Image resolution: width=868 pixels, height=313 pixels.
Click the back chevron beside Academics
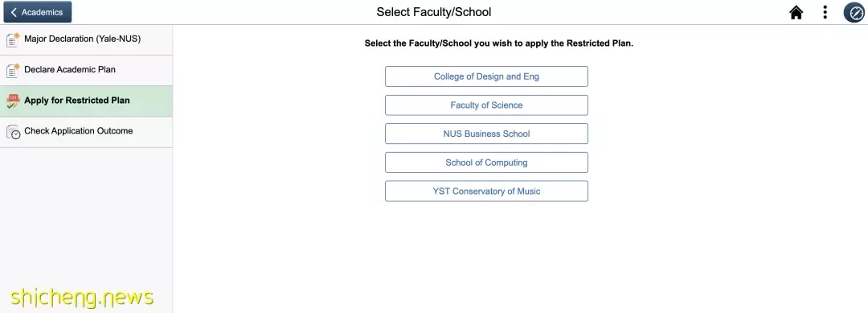click(14, 12)
